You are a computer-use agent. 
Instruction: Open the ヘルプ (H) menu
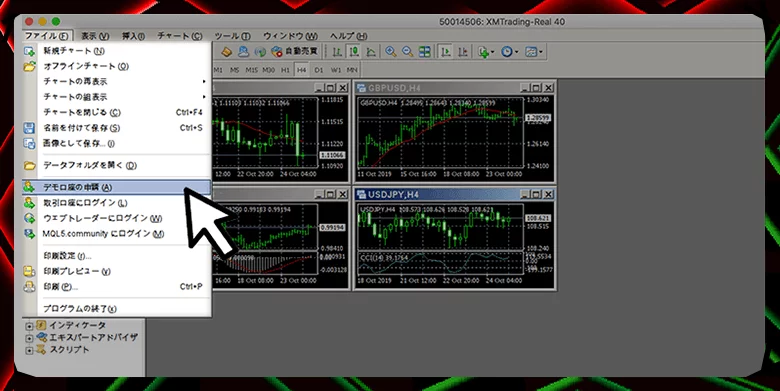point(348,36)
